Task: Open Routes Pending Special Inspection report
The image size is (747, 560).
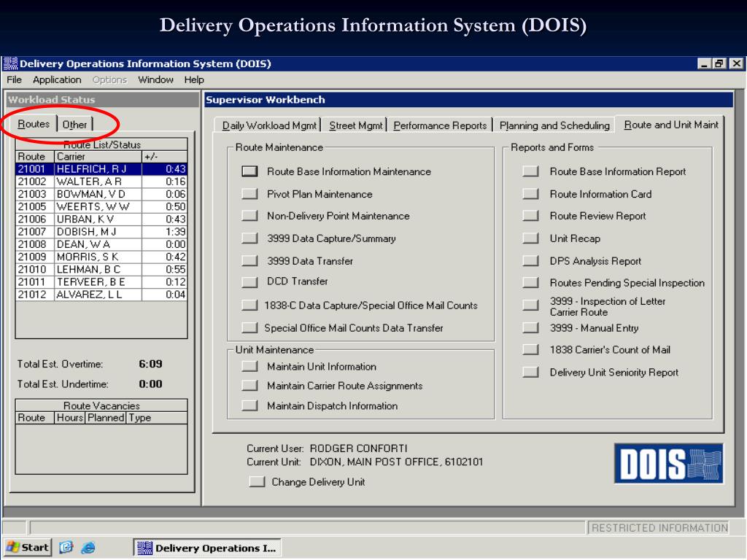Action: click(x=531, y=282)
